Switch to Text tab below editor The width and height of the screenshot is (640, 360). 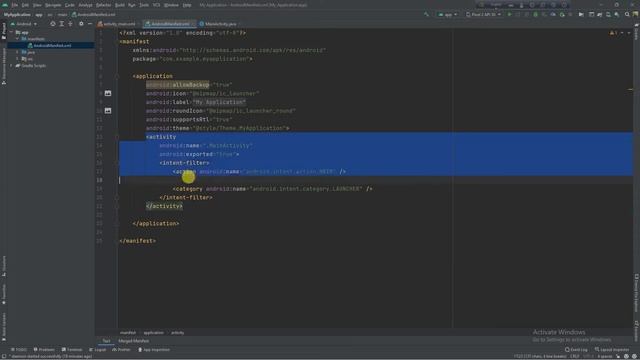pyautogui.click(x=106, y=341)
